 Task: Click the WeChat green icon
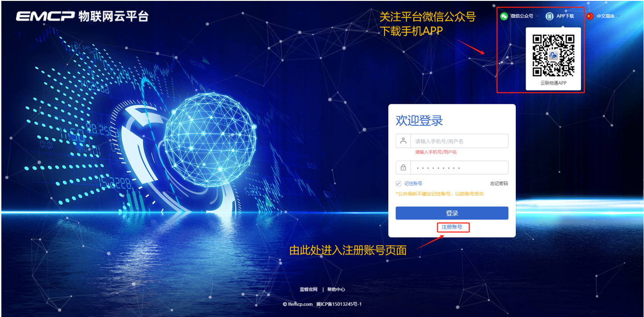coord(504,16)
